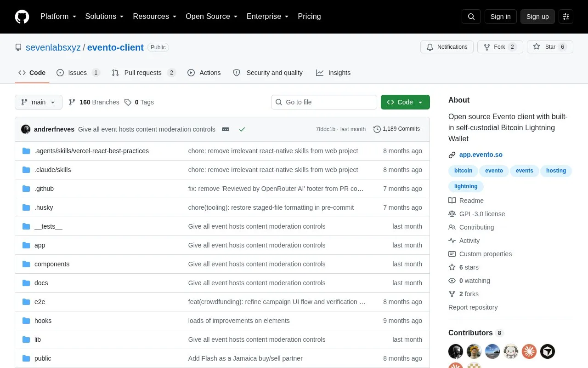Screen dimensions: 588x368
Task: Open the .github folder icon
Action: pos(26,189)
